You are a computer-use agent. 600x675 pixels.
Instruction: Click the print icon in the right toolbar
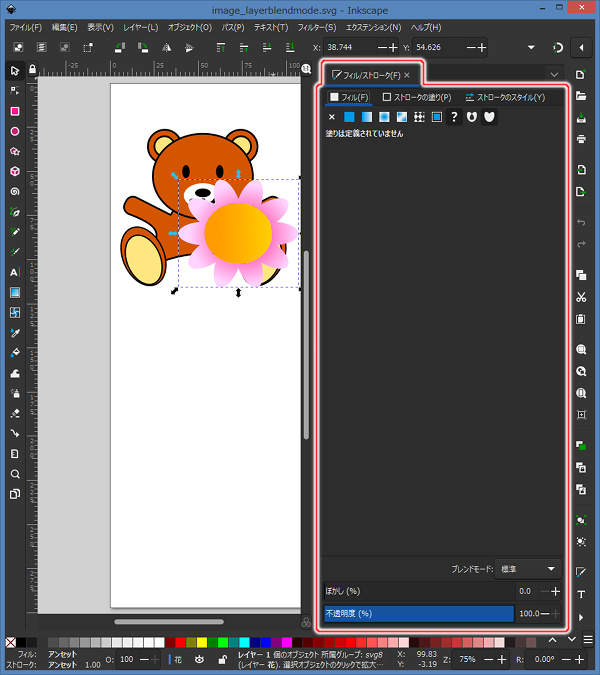click(x=581, y=139)
